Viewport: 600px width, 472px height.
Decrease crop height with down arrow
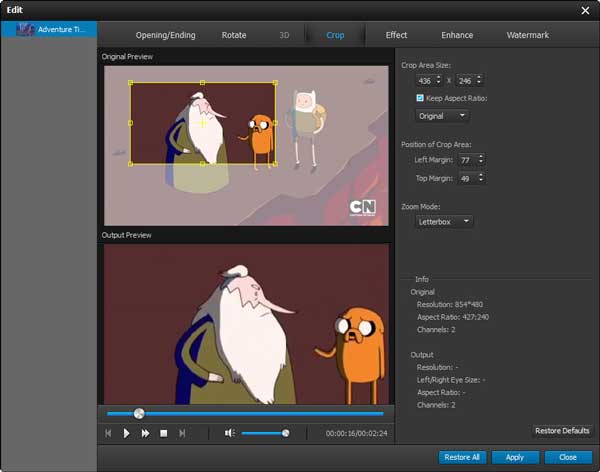click(479, 83)
